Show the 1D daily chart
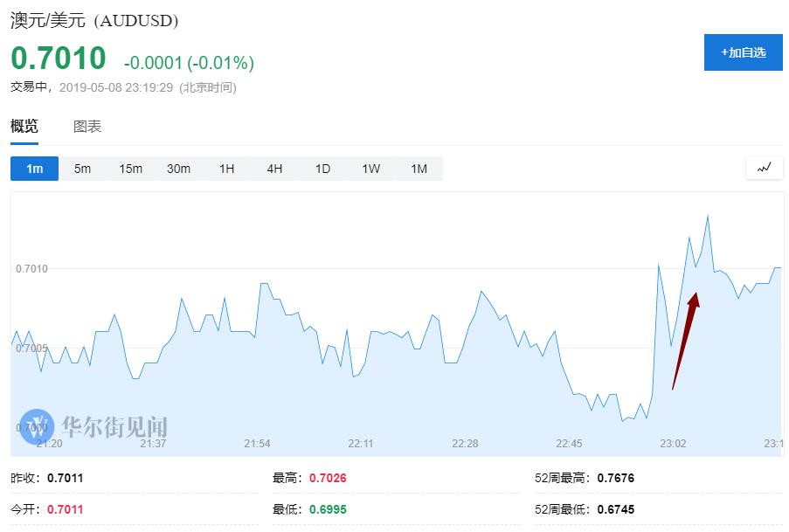This screenshot has height=532, width=789. 322,169
